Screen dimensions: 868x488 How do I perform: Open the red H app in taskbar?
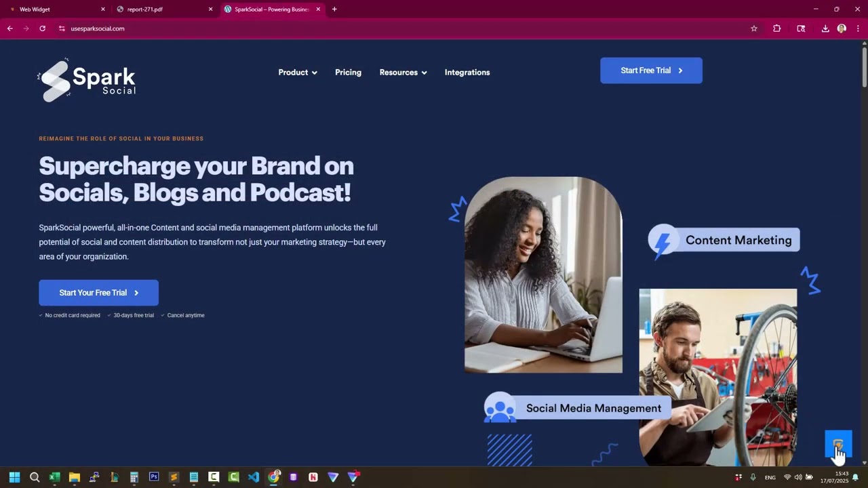(x=313, y=477)
